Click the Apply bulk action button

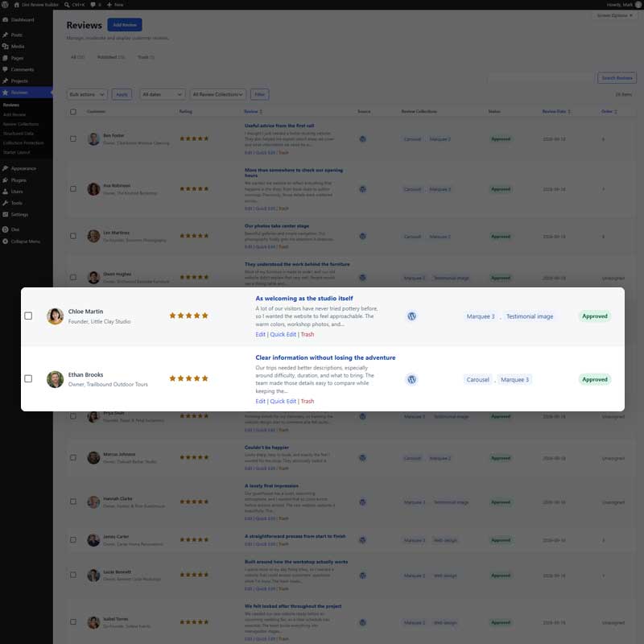tap(122, 94)
